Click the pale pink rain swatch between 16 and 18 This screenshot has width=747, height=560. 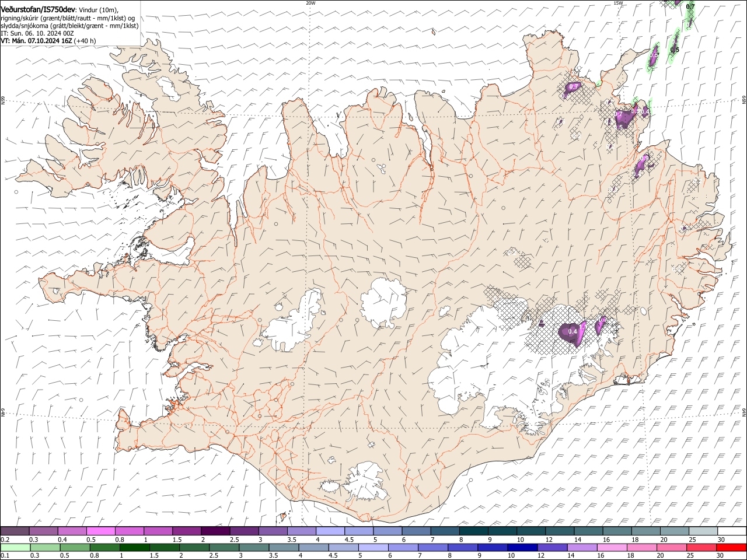(x=612, y=547)
